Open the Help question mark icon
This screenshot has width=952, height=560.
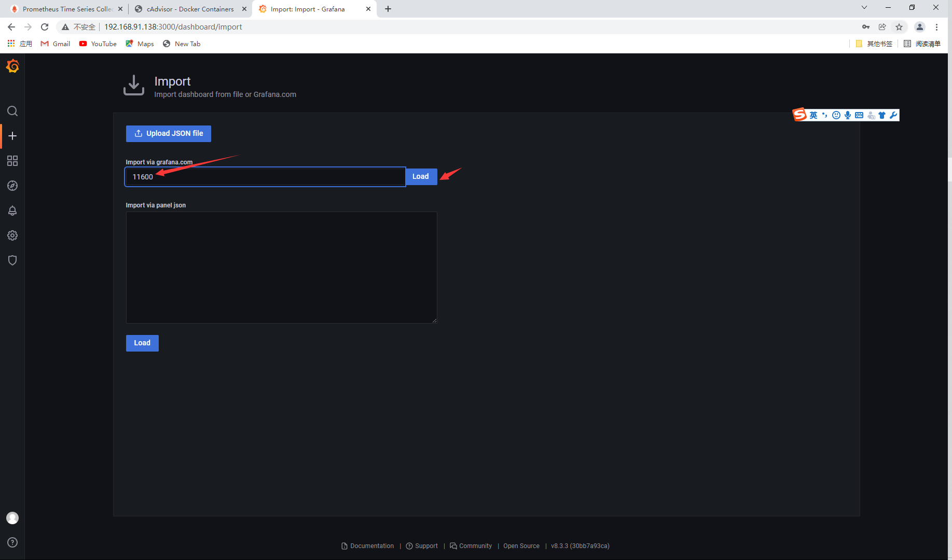click(x=12, y=542)
